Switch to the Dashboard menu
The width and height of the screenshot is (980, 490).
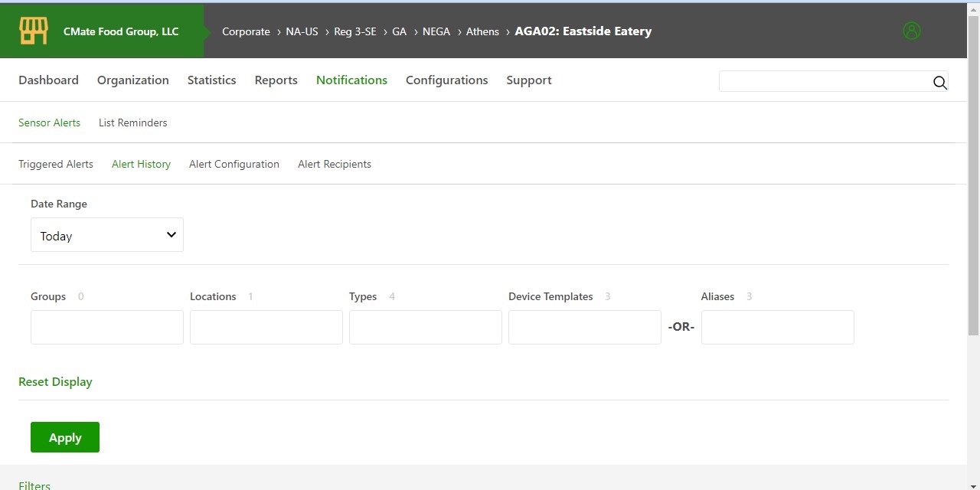pos(48,80)
